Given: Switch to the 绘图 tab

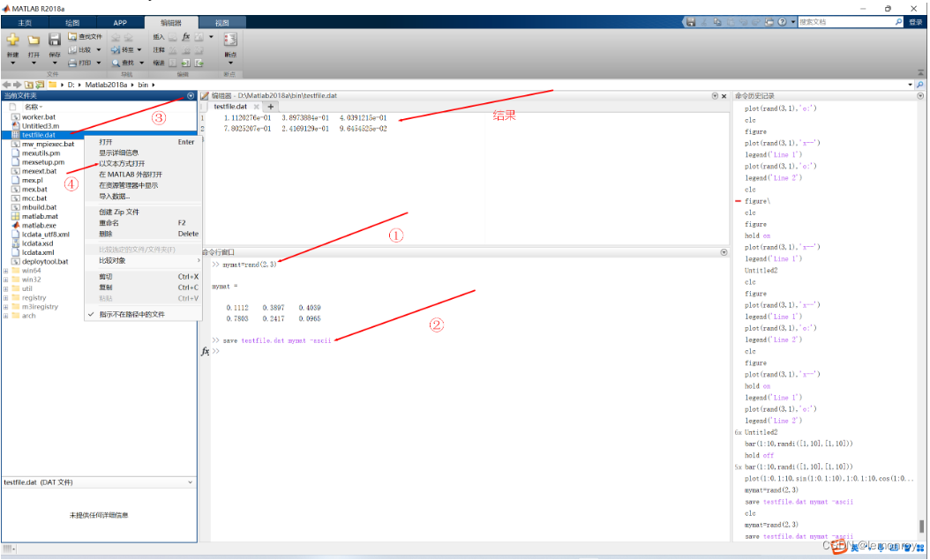Looking at the screenshot, I should tap(72, 23).
